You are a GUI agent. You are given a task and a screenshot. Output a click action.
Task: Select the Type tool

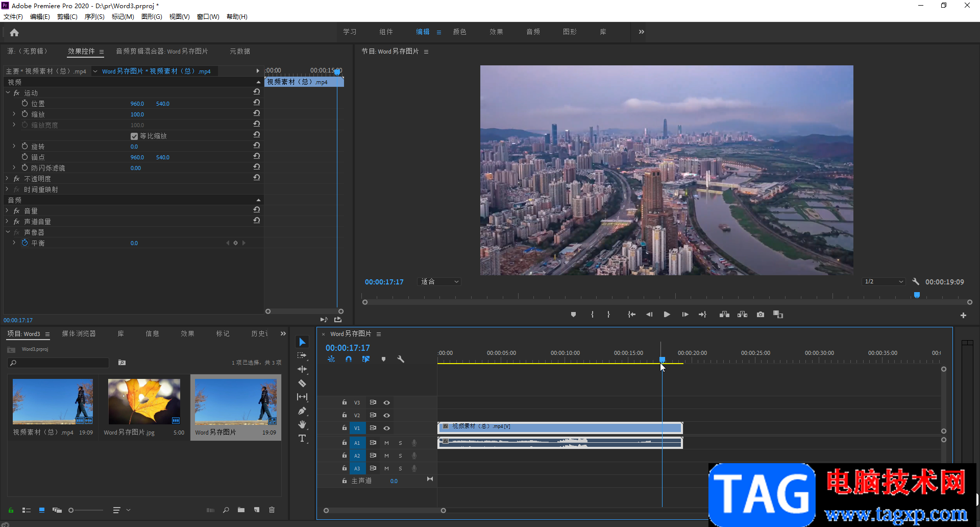[302, 438]
